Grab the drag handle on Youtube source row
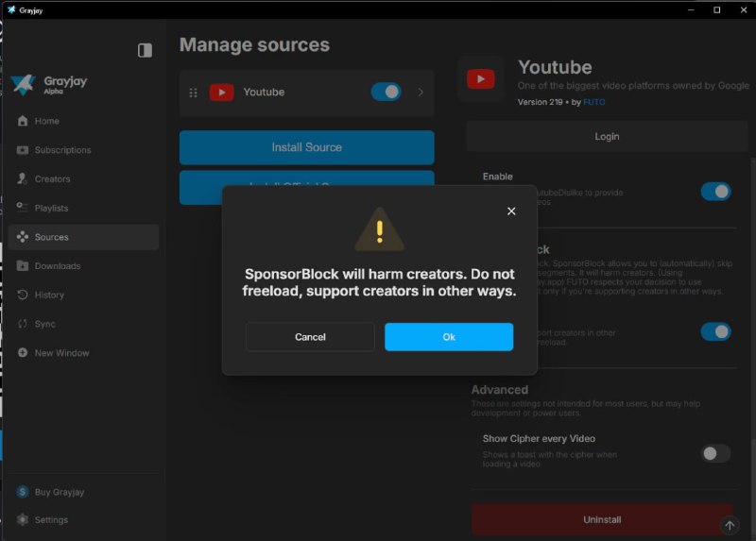The image size is (756, 541). click(x=194, y=93)
